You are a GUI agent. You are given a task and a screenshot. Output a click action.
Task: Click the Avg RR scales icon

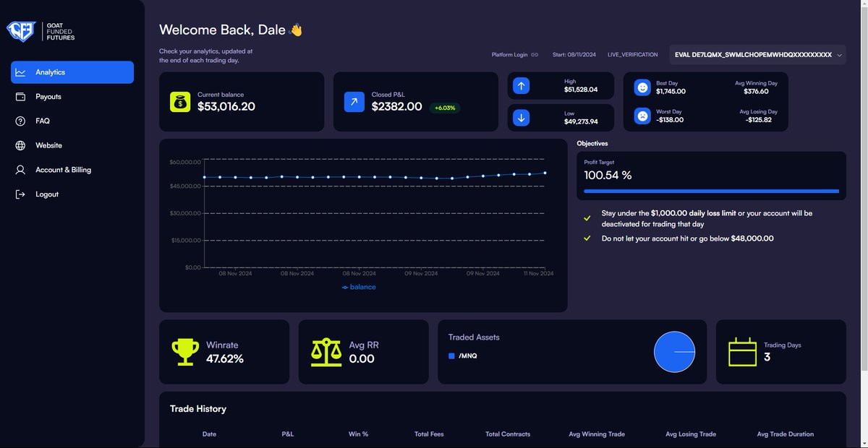pos(325,351)
